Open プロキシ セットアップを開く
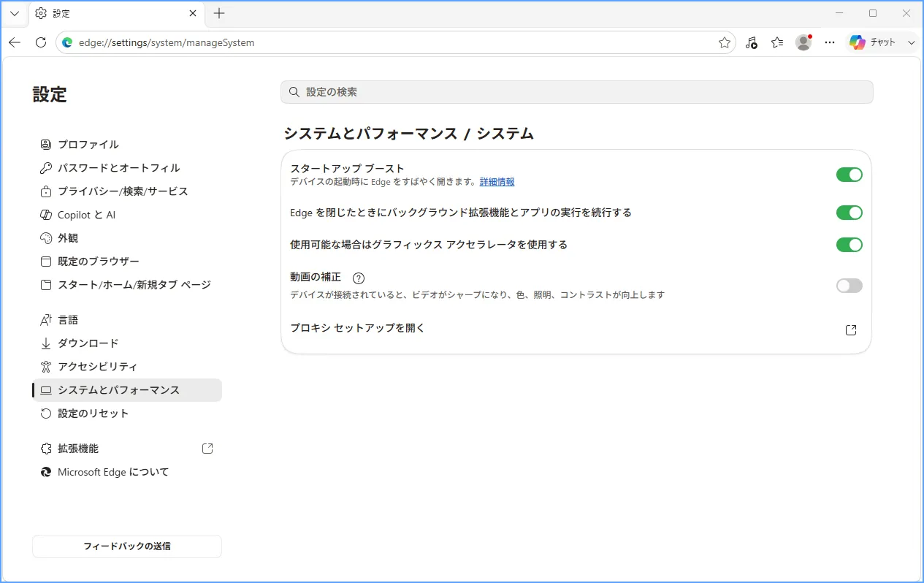924x583 pixels. (576, 329)
